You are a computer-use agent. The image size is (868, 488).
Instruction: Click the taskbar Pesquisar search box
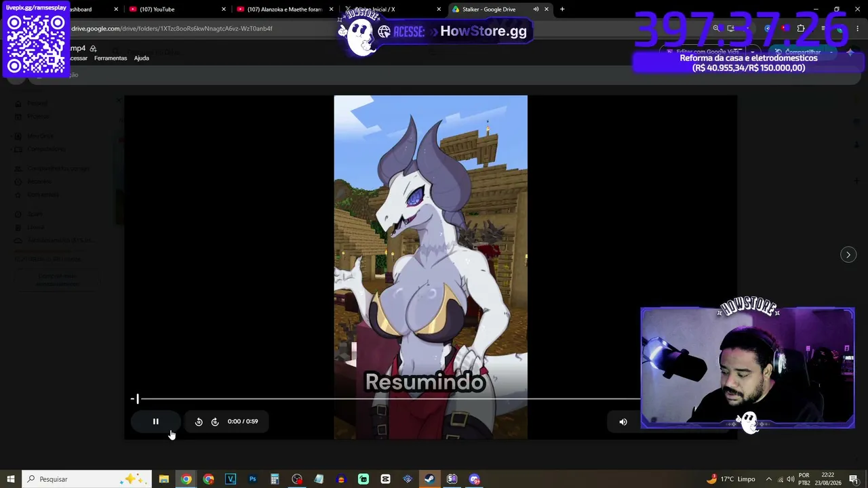(88, 479)
